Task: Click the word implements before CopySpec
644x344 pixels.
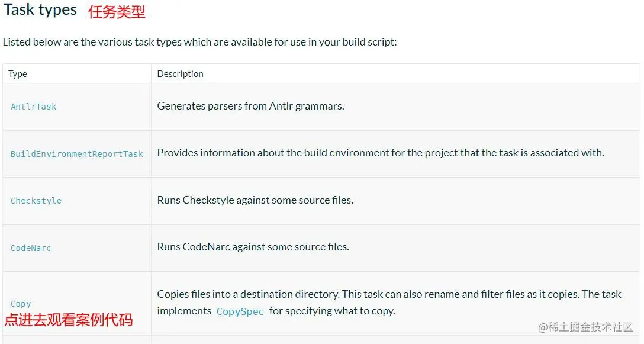Action: [184, 311]
